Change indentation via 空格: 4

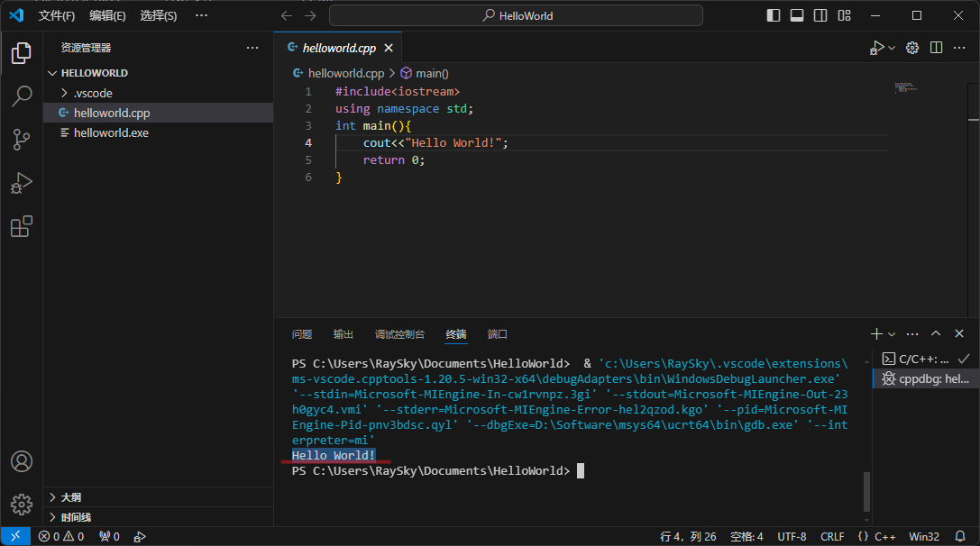pos(746,537)
